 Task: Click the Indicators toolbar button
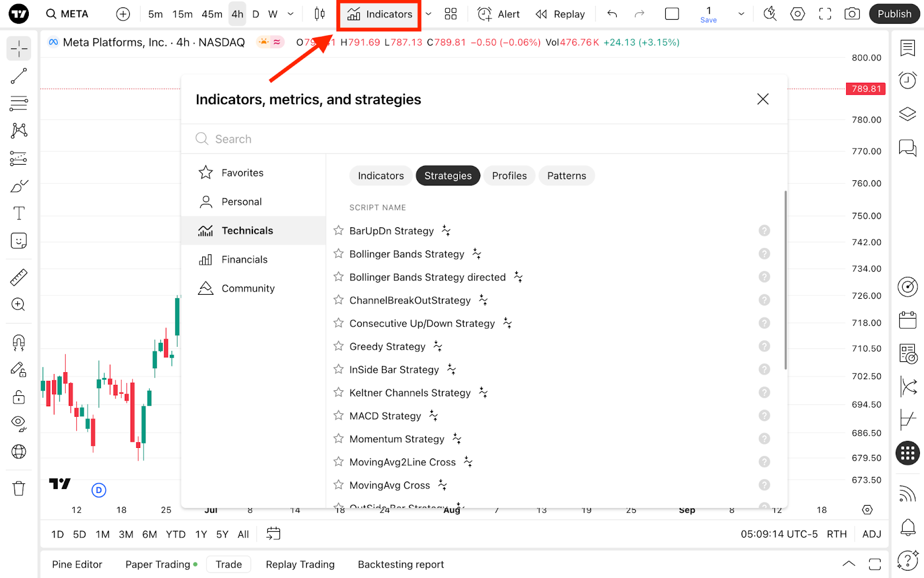coord(379,14)
